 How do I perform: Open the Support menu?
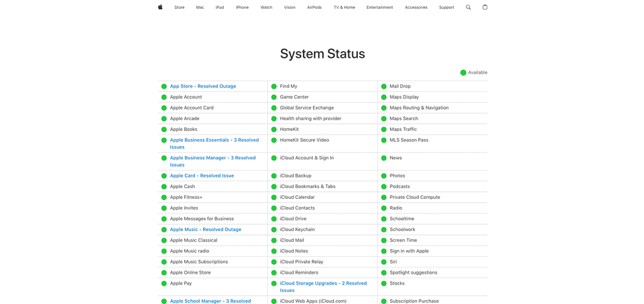pos(447,8)
